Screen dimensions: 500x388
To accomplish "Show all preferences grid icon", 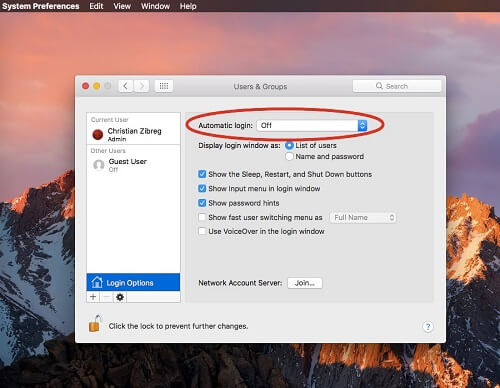I will tap(164, 86).
